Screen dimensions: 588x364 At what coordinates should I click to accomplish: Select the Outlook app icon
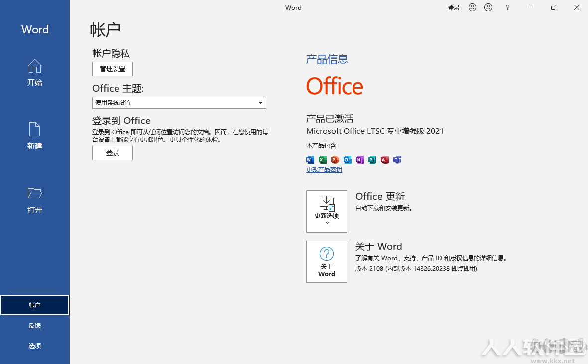(347, 160)
